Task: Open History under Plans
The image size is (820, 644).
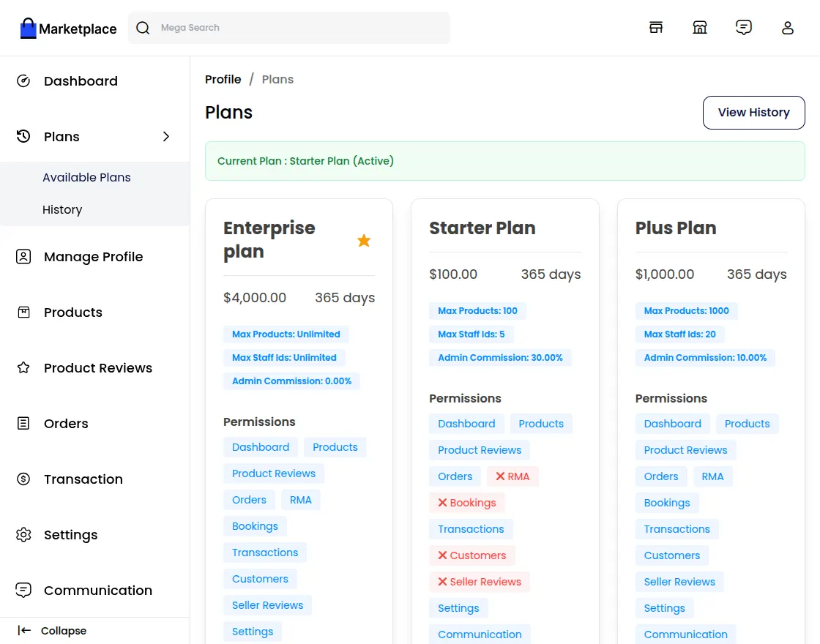Action: (62, 210)
